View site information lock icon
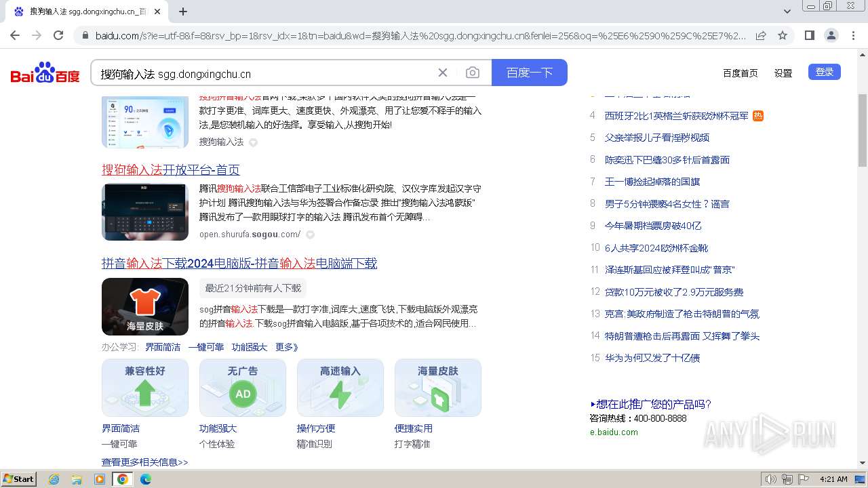868x488 pixels. click(x=85, y=35)
